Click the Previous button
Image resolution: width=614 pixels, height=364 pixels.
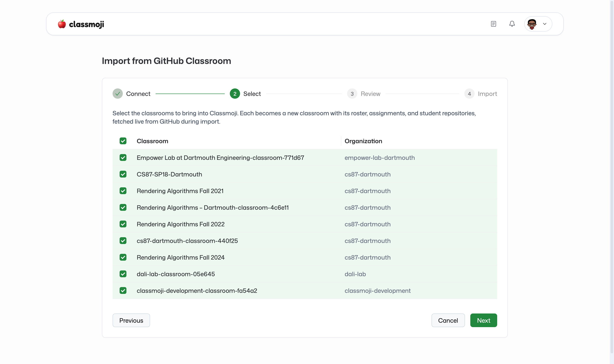131,320
